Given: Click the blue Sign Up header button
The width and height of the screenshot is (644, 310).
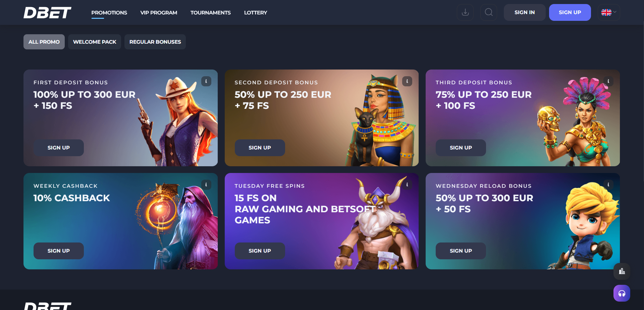Looking at the screenshot, I should pyautogui.click(x=570, y=12).
